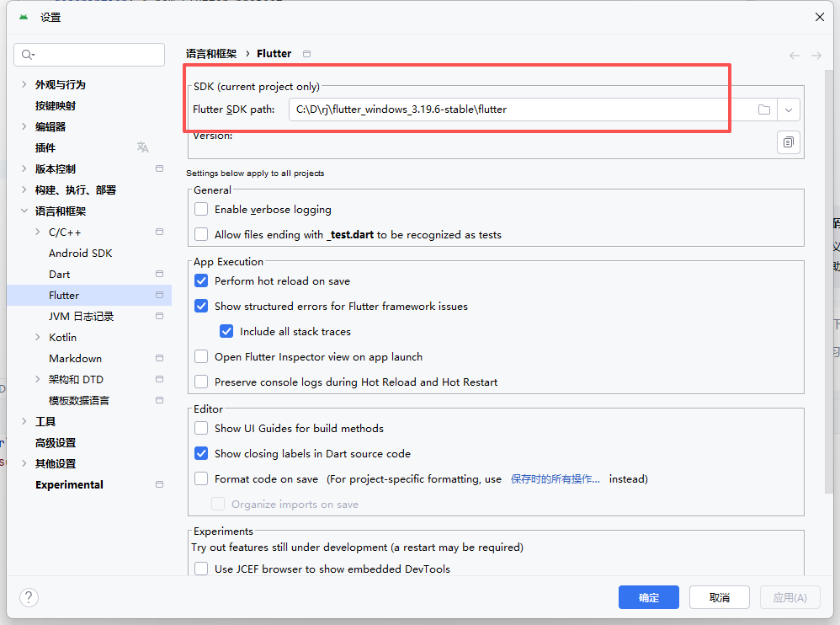
Task: Click project icon beside 模板数据语言
Action: point(159,400)
